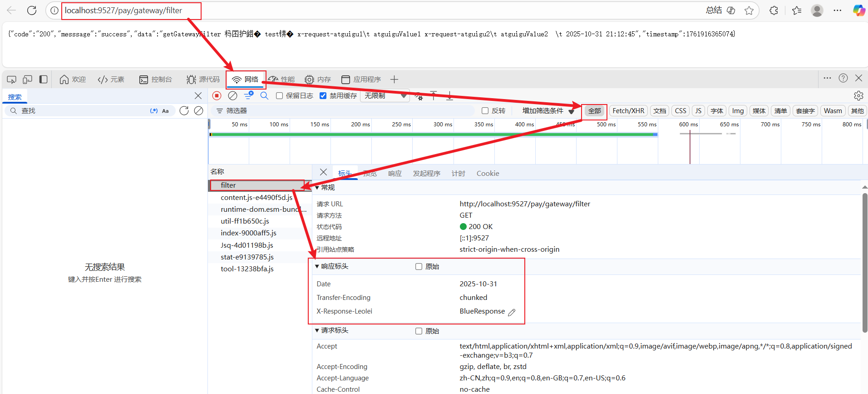The height and width of the screenshot is (394, 868).
Task: Reload the page with the refresh icon
Action: tap(32, 10)
